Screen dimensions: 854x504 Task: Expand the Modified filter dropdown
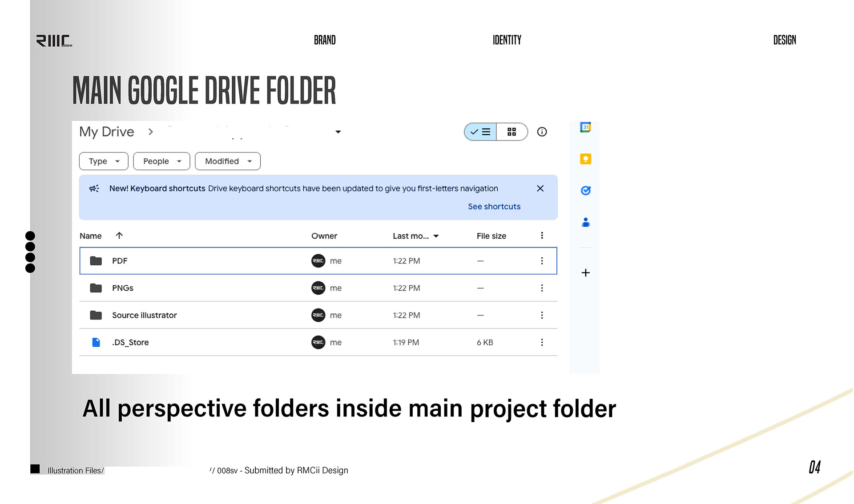[228, 161]
